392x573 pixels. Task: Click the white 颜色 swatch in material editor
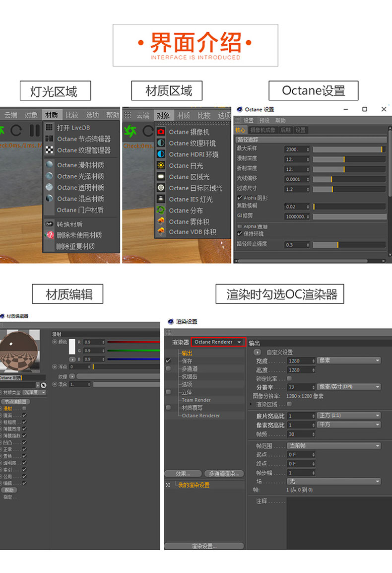(72, 347)
